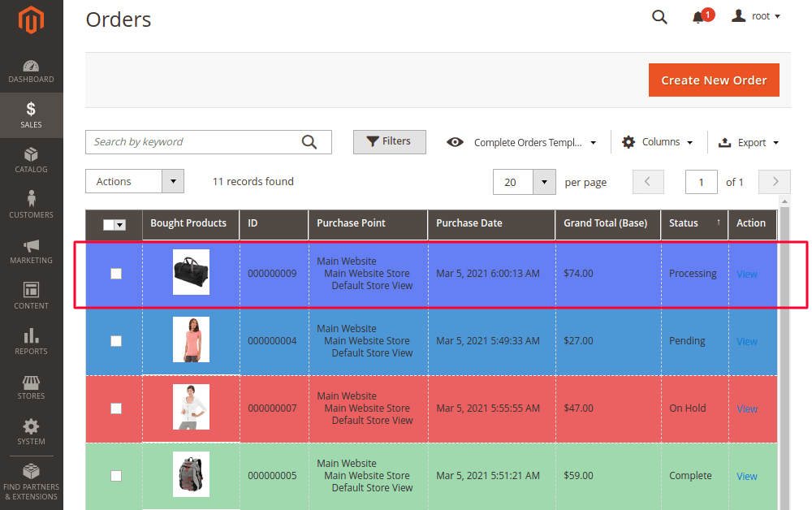Click the gray backpack product thumbnail

coord(191,474)
